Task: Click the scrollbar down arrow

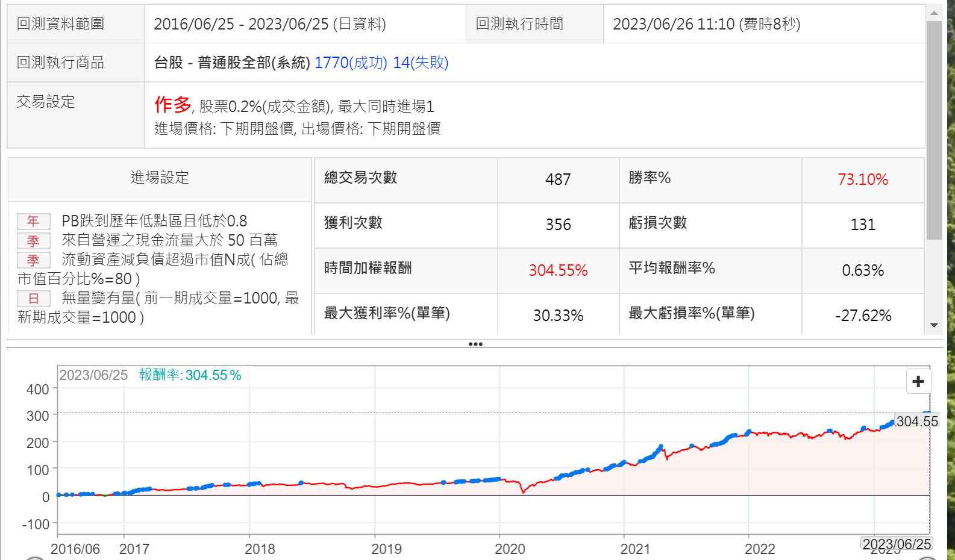Action: tap(934, 325)
